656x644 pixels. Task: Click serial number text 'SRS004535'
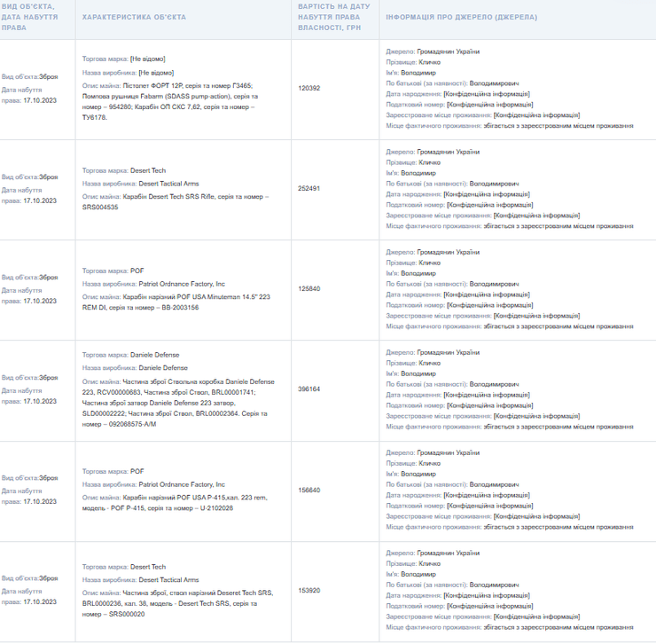pyautogui.click(x=100, y=207)
